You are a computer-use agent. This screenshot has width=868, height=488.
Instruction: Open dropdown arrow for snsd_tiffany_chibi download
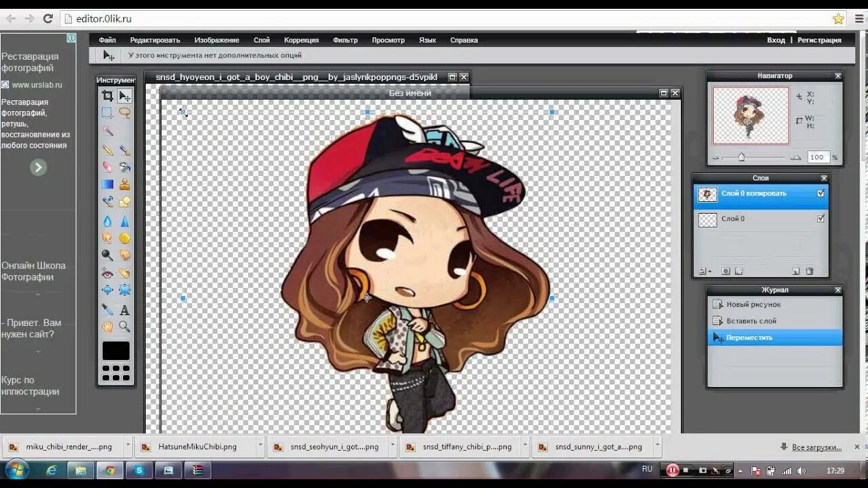pyautogui.click(x=524, y=447)
